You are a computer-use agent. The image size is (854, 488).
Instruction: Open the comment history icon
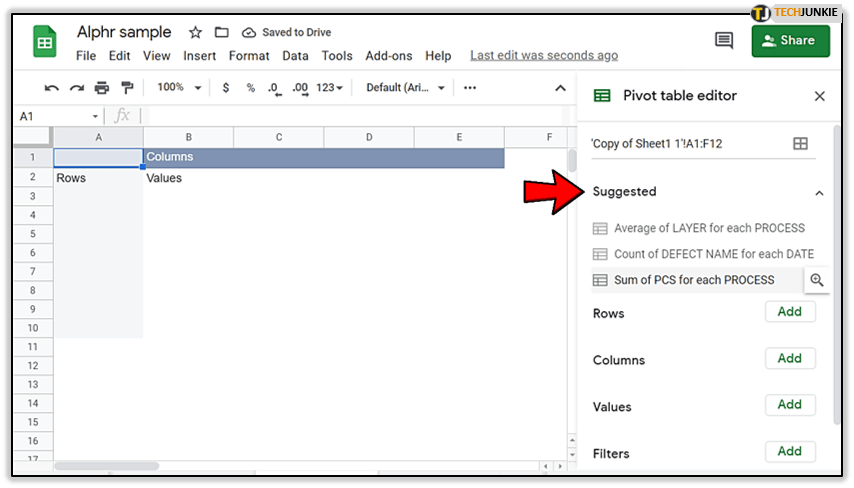pos(724,40)
